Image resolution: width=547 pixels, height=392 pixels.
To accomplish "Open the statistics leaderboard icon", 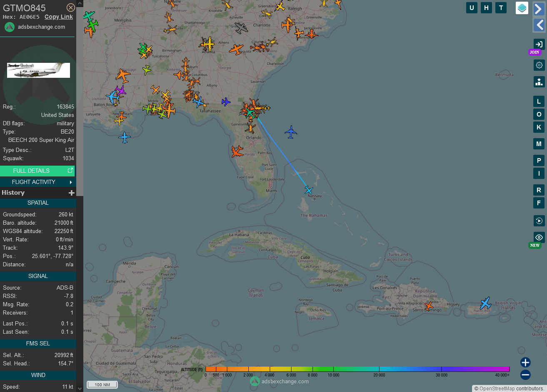I will (x=539, y=82).
